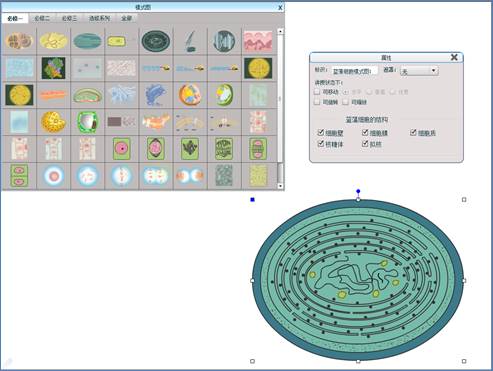
Task: Select the colorful protein structure on black thumbnail
Action: (53, 68)
